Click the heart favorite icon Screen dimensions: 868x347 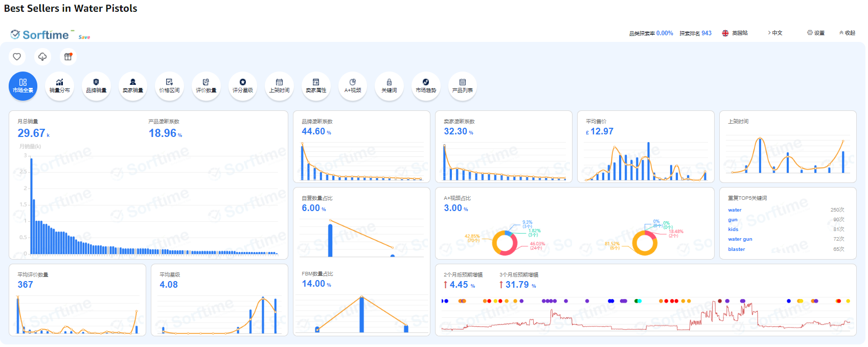[17, 57]
